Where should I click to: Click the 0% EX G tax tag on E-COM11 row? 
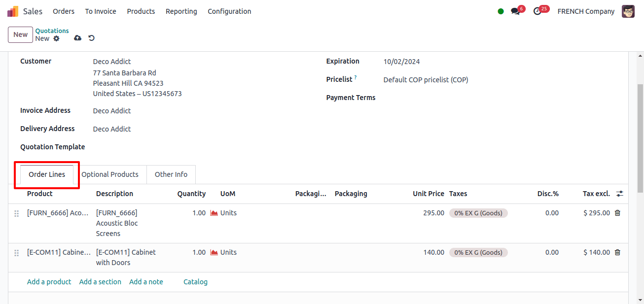(x=478, y=252)
